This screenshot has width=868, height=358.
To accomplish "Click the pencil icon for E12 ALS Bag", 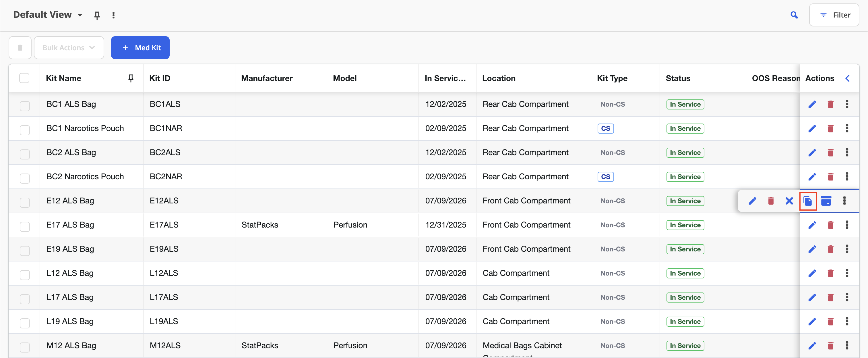I will tap(752, 201).
